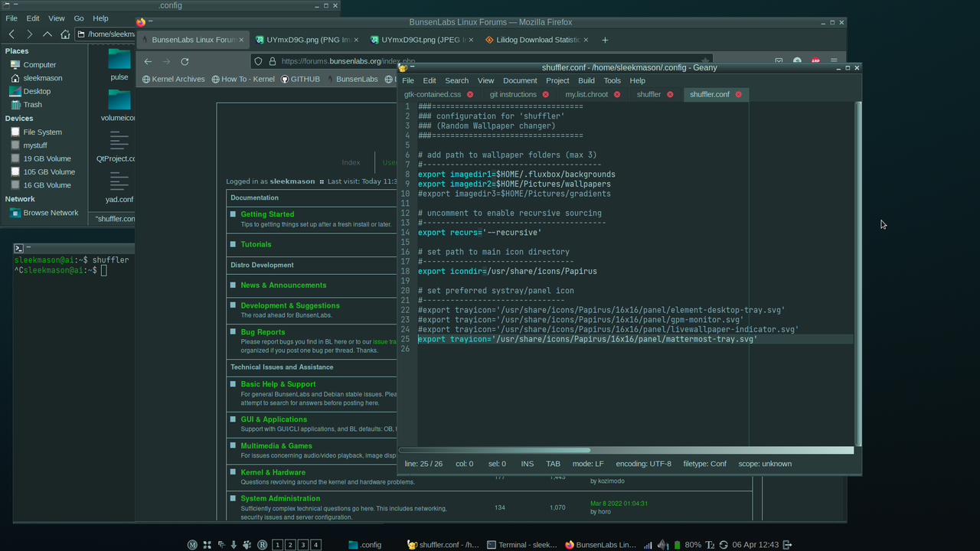Click the green battery tray icon

tap(677, 545)
